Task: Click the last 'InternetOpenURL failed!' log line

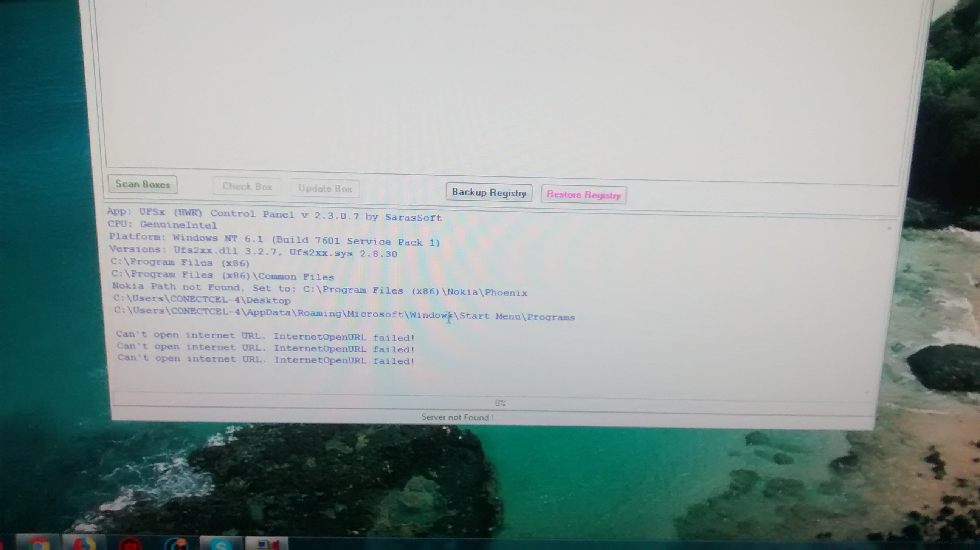Action: 266,359
